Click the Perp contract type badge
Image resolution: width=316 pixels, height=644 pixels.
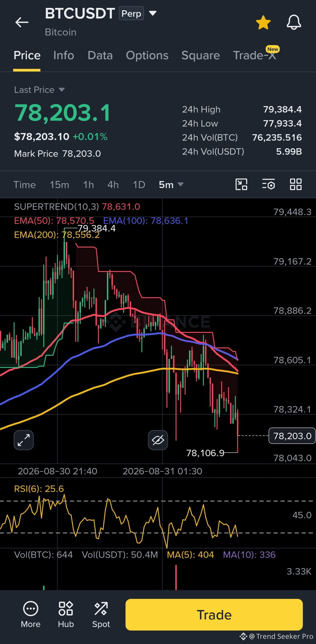[131, 13]
